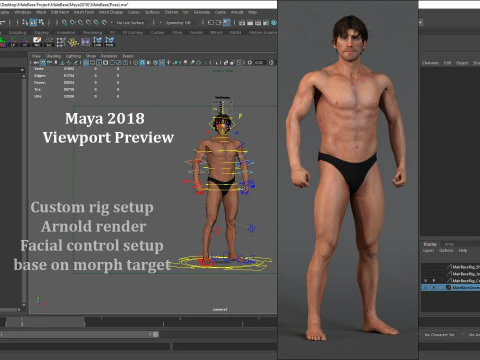Enable wireframe on shaded icon
This screenshot has width=480, height=360.
point(155,62)
